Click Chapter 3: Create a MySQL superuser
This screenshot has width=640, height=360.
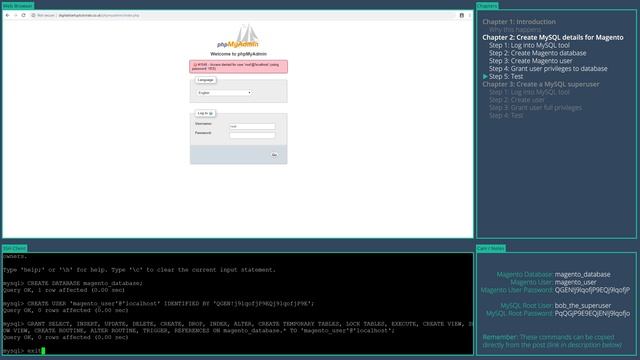pyautogui.click(x=541, y=84)
